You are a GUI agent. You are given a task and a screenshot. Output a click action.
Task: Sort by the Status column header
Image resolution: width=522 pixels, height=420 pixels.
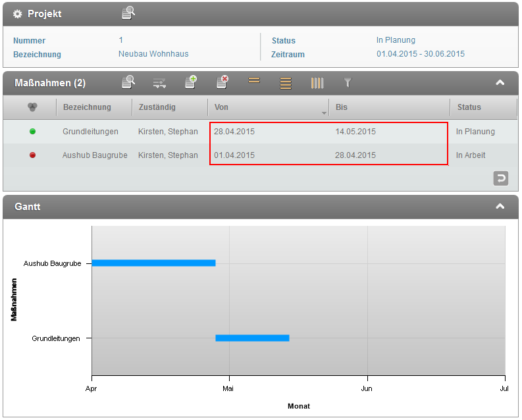469,107
